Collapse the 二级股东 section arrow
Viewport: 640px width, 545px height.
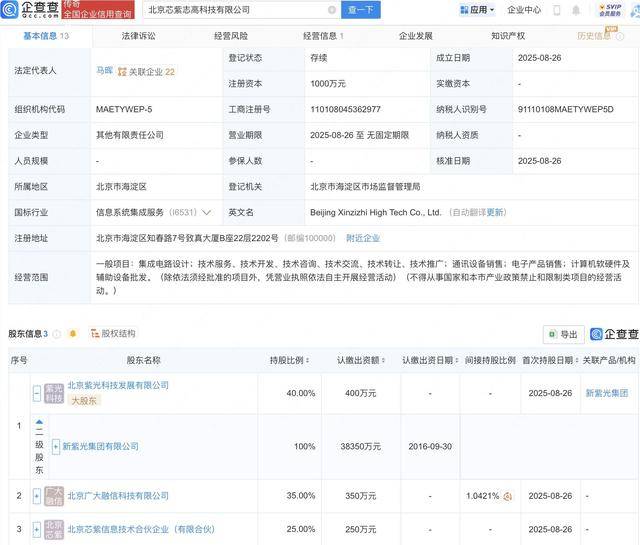(x=39, y=422)
